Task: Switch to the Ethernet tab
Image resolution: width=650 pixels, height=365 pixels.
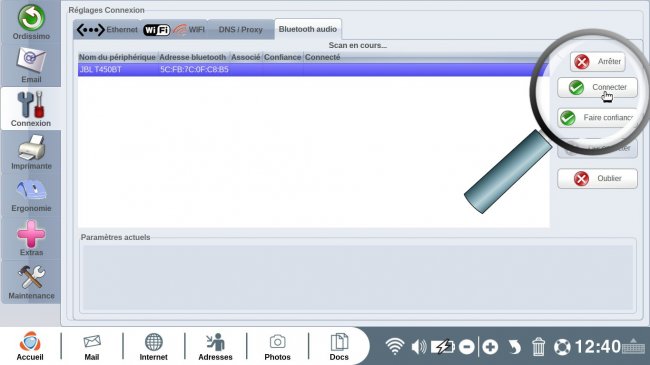Action: point(107,29)
